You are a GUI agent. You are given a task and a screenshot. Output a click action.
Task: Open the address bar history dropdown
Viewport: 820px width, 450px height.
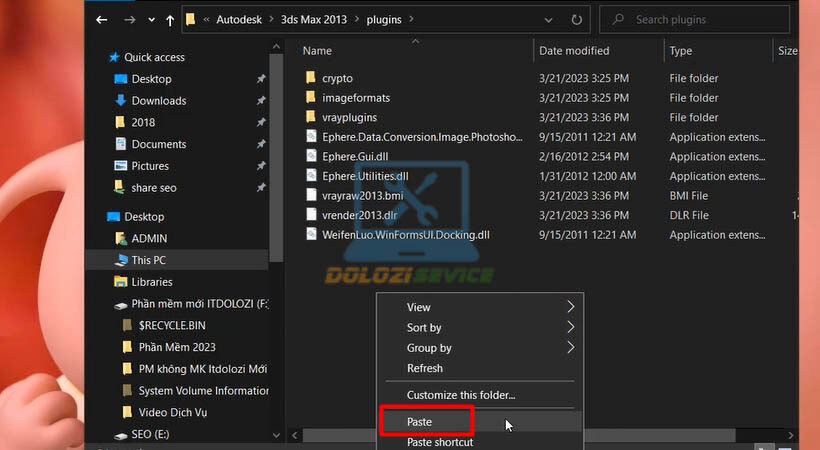click(x=548, y=20)
